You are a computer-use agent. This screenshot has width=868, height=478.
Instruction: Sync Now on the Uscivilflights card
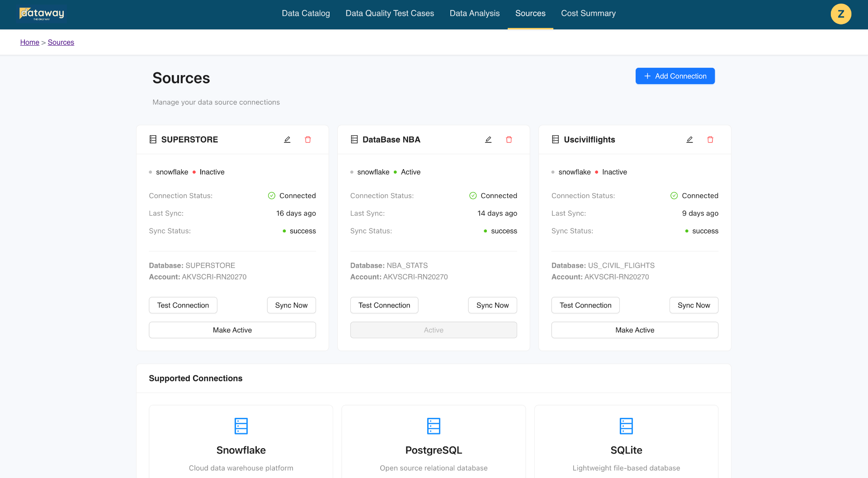(693, 305)
